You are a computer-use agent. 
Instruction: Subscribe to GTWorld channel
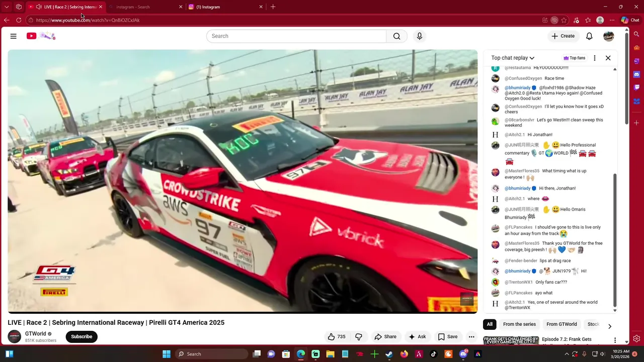point(82,337)
